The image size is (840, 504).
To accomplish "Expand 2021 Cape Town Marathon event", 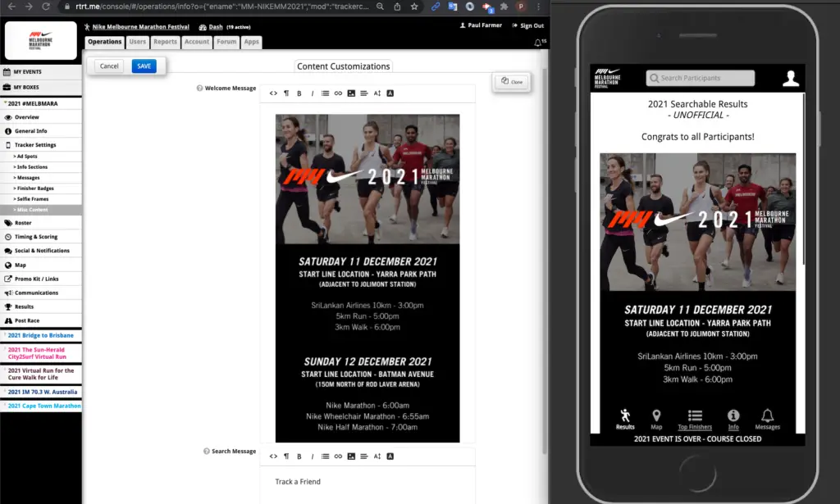I will (x=41, y=406).
